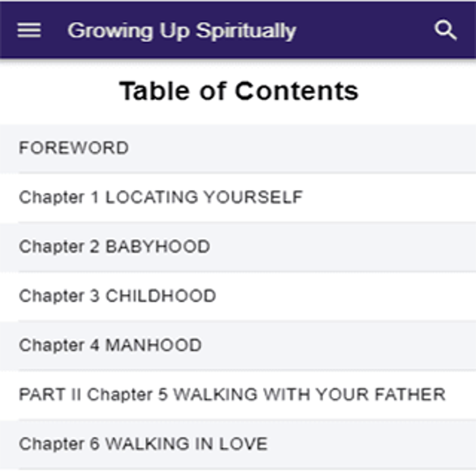Select Chapter 6 WALKING IN LOVE
The height and width of the screenshot is (476, 476).
[238, 444]
